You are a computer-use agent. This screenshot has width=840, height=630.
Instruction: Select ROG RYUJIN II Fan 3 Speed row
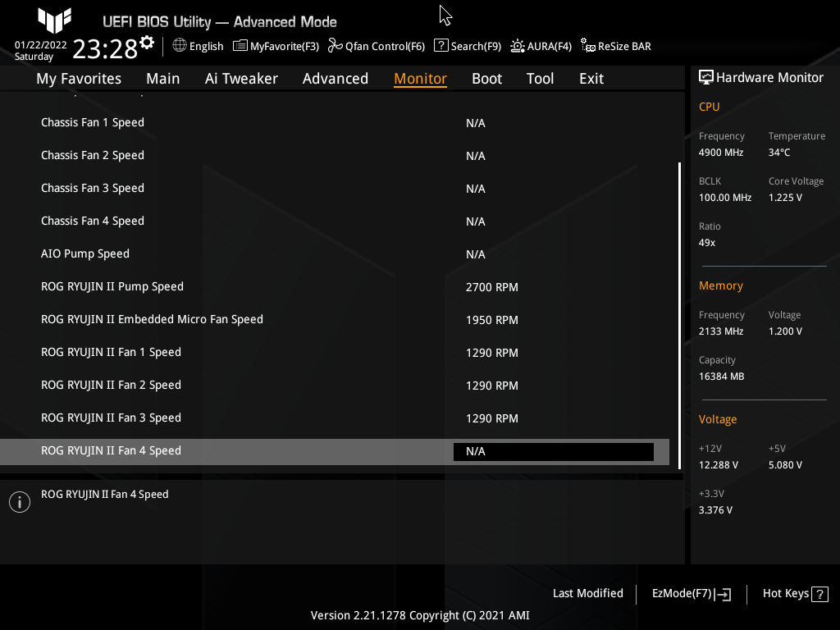pos(335,418)
